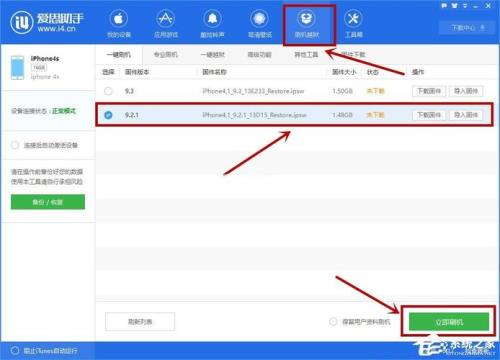
Task: Click the version text "9.2.1"
Action: pos(132,115)
